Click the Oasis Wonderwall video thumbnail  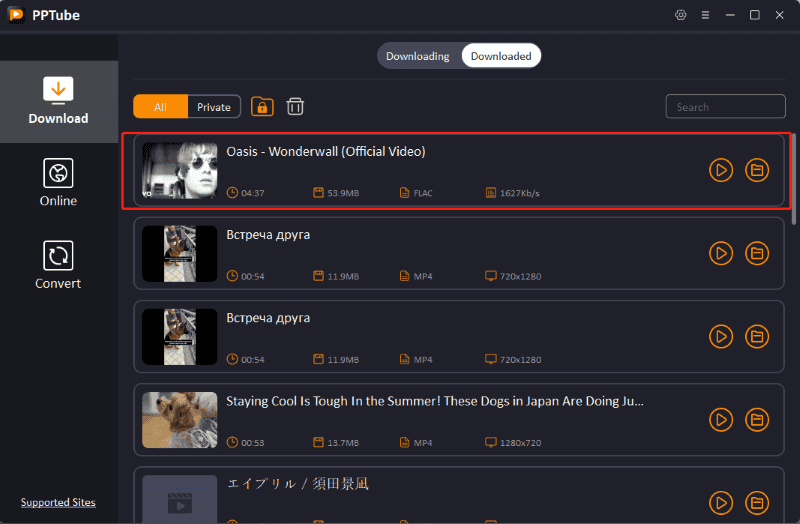[x=180, y=170]
